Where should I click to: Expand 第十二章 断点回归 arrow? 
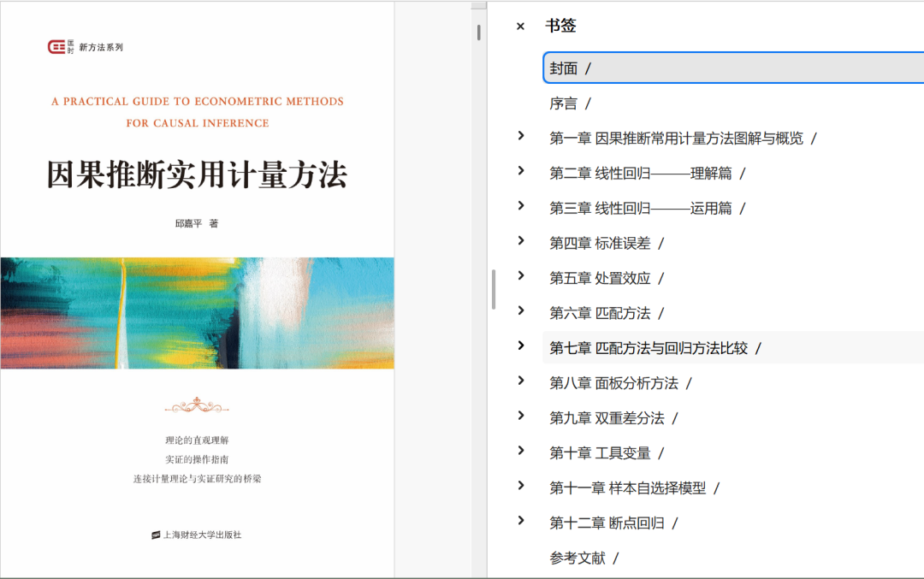[520, 521]
